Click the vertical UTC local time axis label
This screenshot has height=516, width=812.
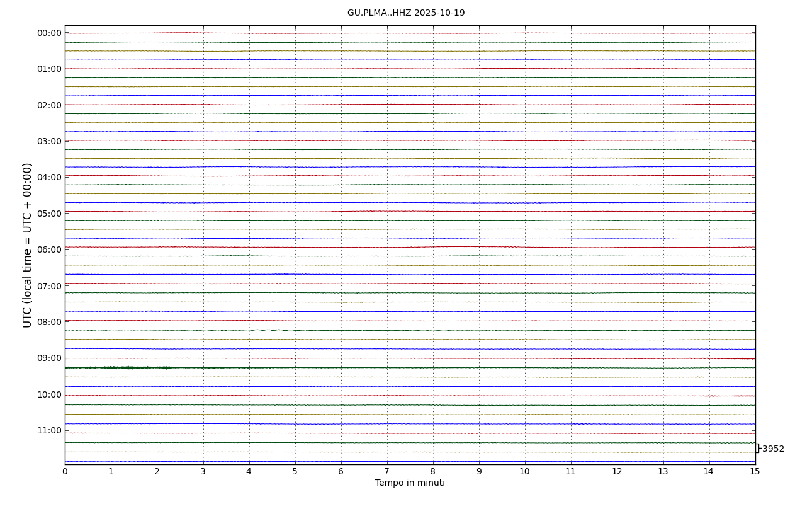28,245
